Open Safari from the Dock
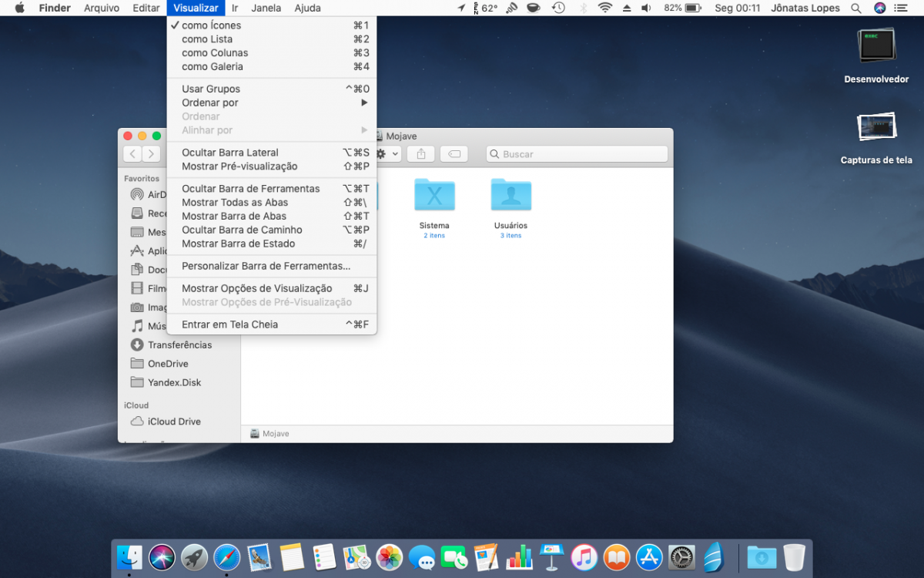Image resolution: width=924 pixels, height=578 pixels. tap(226, 557)
